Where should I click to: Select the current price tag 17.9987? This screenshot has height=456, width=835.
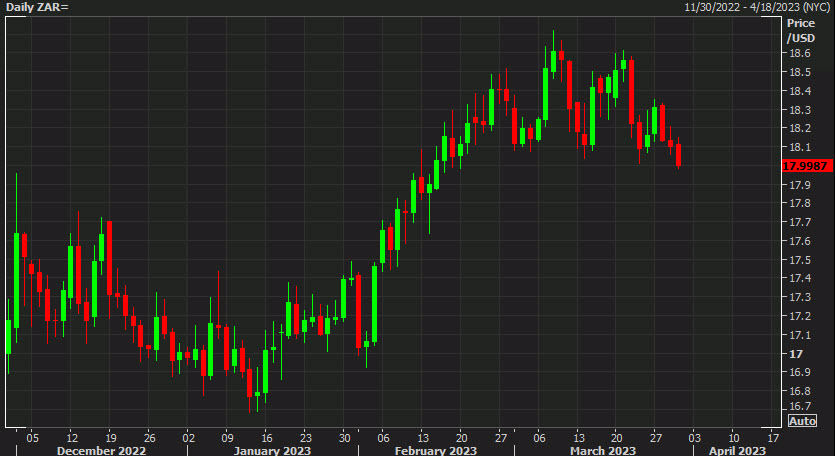807,166
